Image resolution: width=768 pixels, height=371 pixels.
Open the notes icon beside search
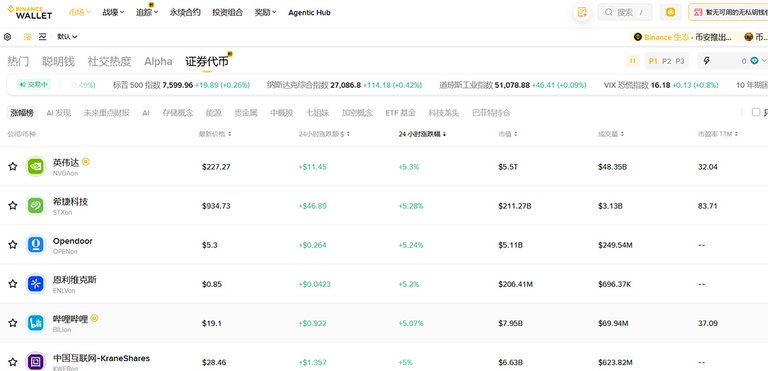[582, 12]
